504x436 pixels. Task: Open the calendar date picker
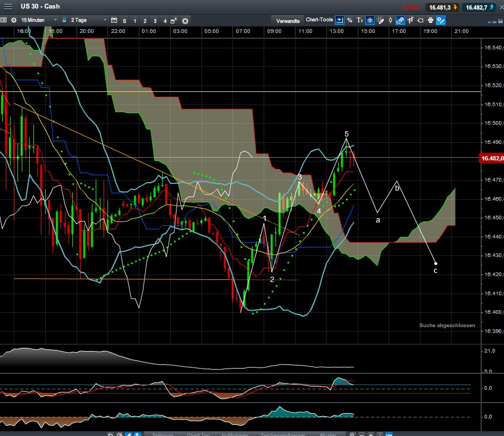pyautogui.click(x=114, y=20)
